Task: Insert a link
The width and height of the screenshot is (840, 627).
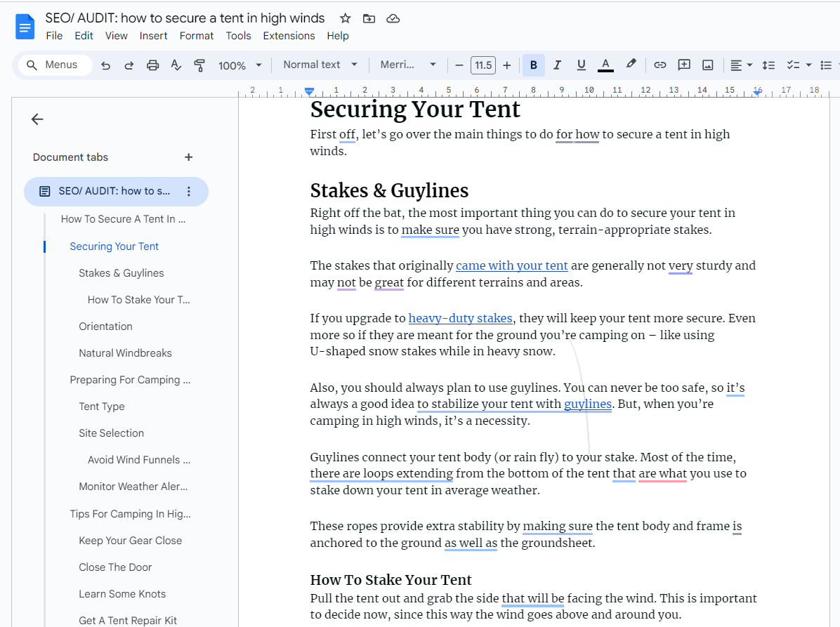Action: tap(660, 65)
